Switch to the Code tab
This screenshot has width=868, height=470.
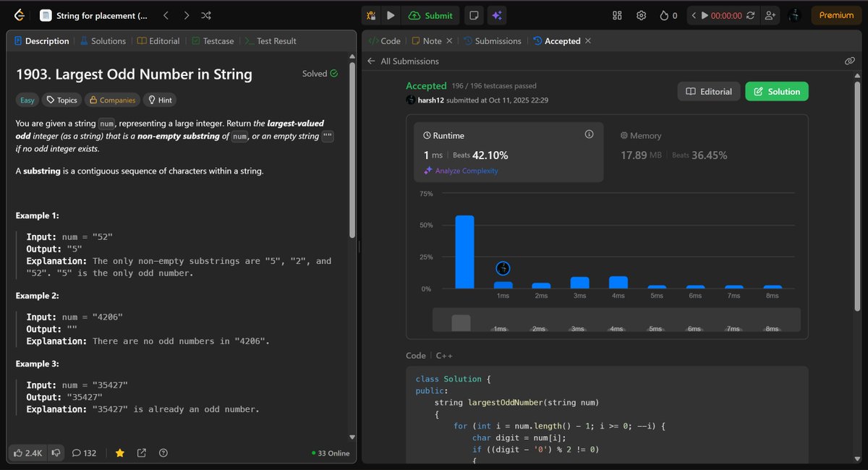[x=385, y=41]
